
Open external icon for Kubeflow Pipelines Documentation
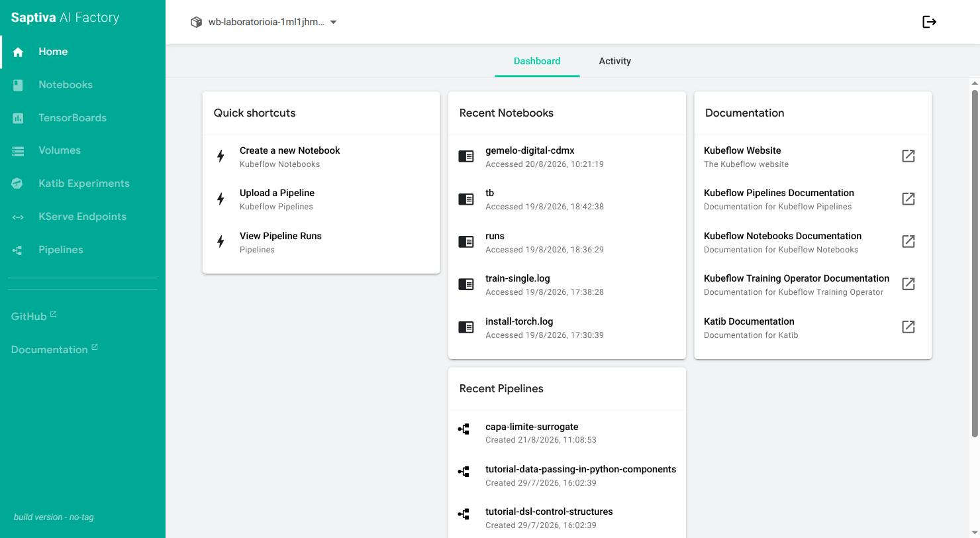tap(908, 199)
